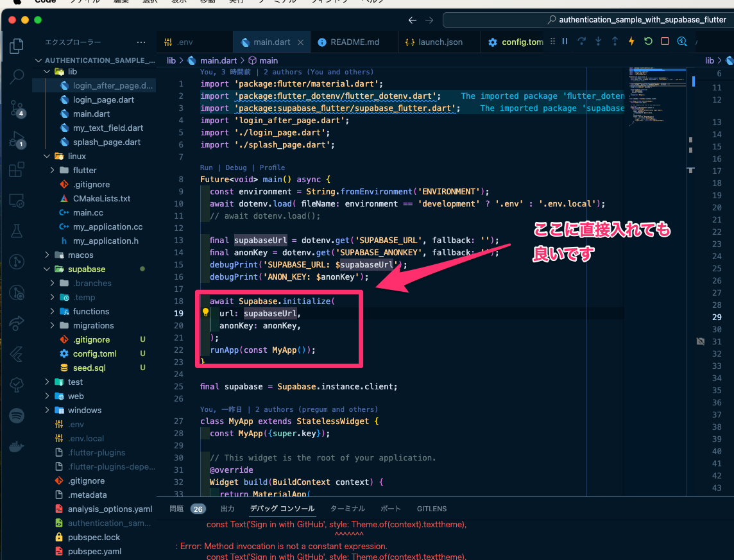Hot reload the Flutter app with the lightning icon
Image resolution: width=734 pixels, height=560 pixels.
(x=631, y=40)
